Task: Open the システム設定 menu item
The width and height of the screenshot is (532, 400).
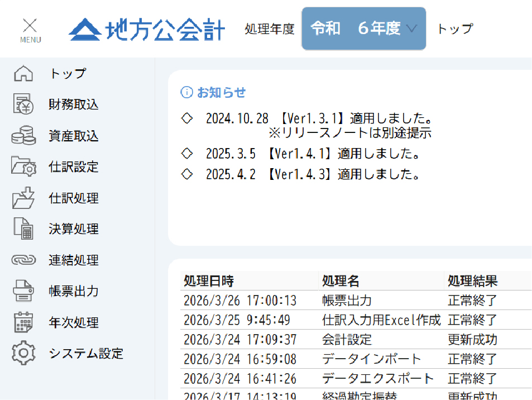Action: tap(86, 354)
